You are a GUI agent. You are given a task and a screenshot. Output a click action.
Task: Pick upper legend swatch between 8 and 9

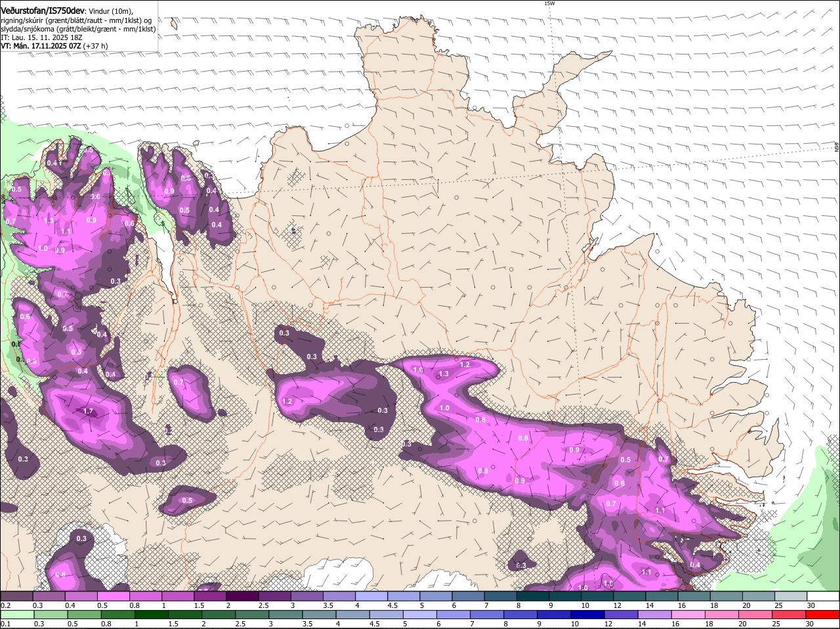pyautogui.click(x=534, y=596)
